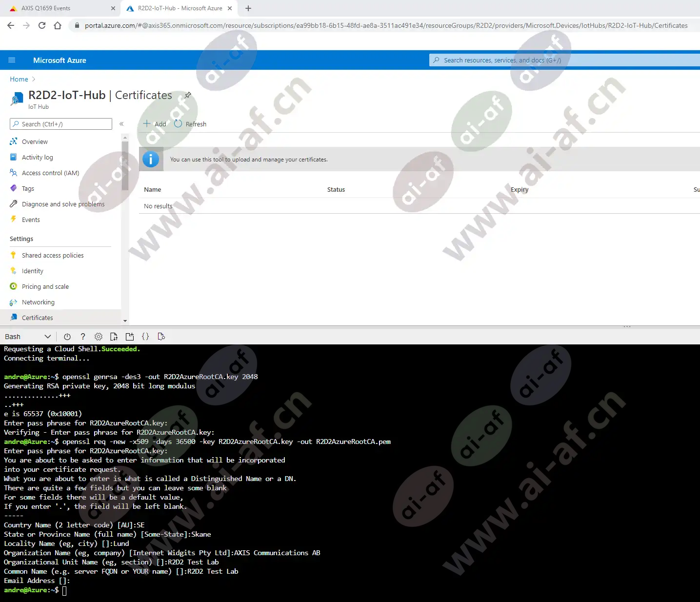This screenshot has height=602, width=700.
Task: Open Networking settings
Action: click(38, 302)
